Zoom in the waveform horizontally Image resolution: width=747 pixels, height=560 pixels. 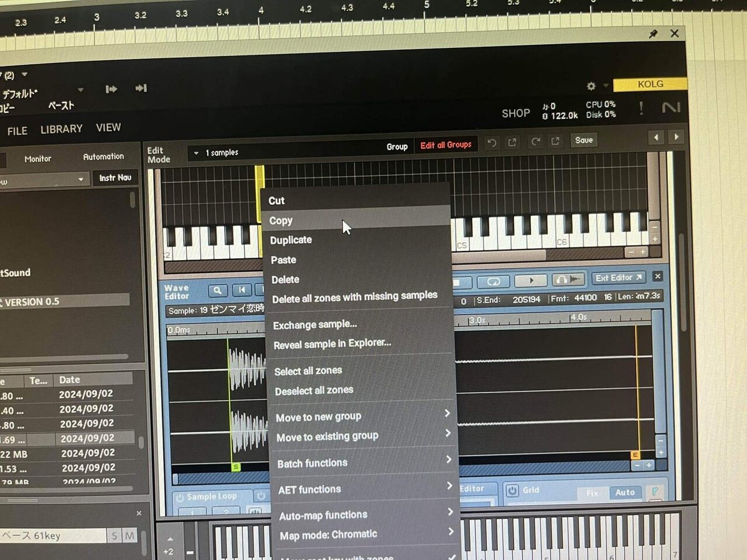coord(649,465)
